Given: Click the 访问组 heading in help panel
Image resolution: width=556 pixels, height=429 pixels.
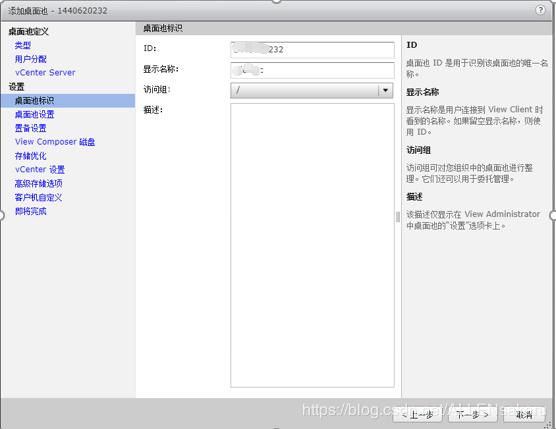Looking at the screenshot, I should point(418,150).
